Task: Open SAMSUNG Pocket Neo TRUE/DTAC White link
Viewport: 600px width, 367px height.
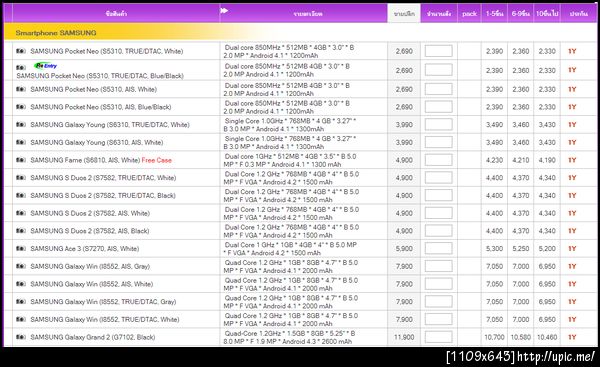Action: coord(107,51)
